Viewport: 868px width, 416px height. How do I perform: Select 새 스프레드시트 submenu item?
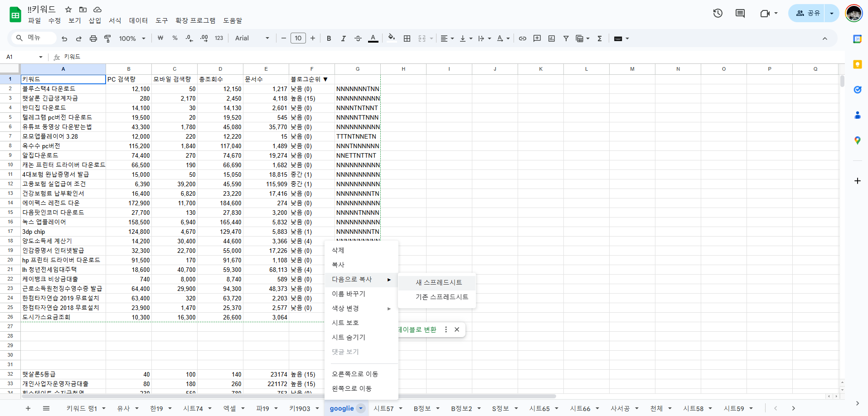437,282
